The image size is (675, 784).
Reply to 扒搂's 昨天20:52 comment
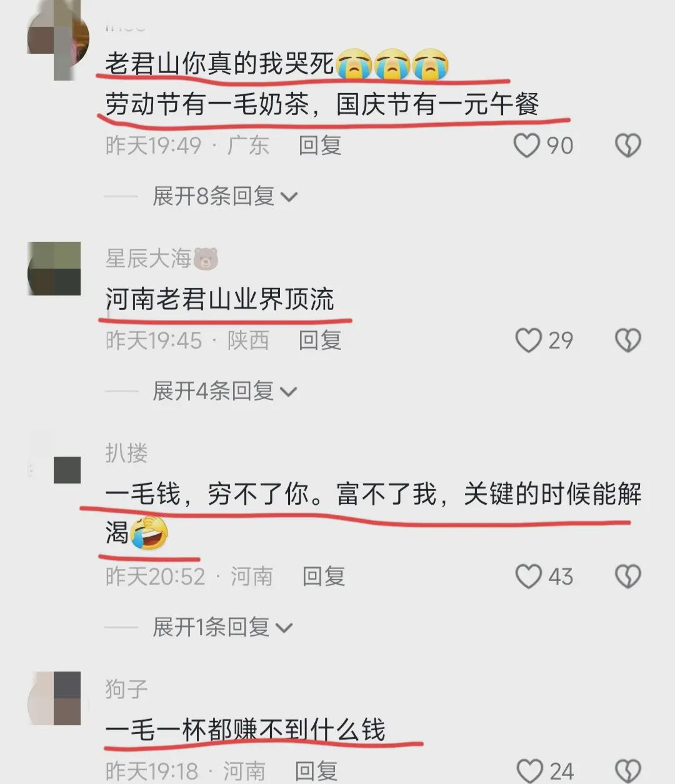coord(324,577)
